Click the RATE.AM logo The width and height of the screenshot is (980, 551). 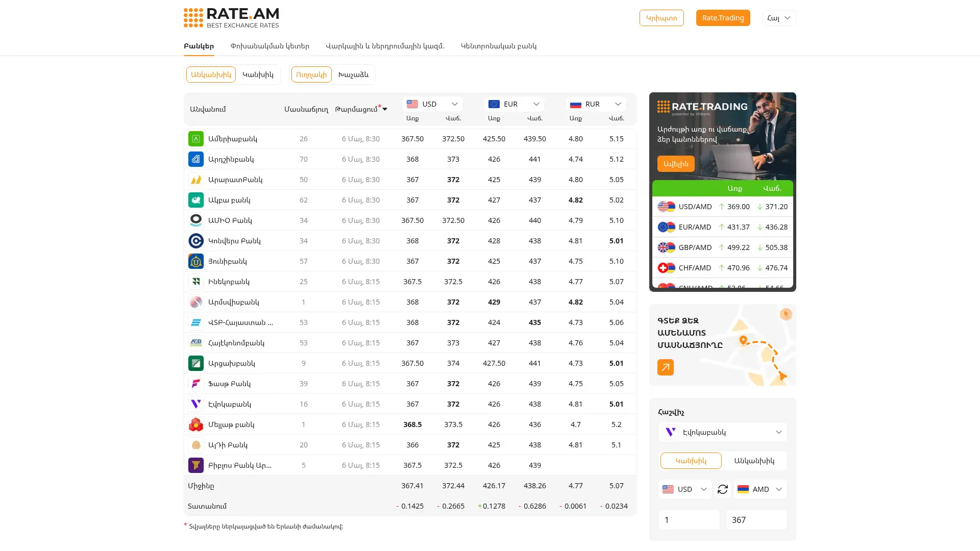231,18
